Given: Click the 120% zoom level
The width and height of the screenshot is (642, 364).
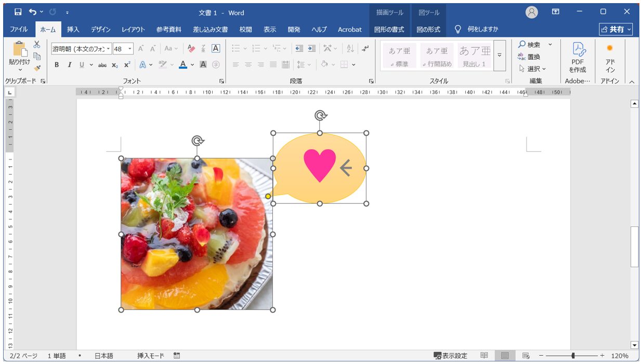Looking at the screenshot, I should [x=620, y=356].
